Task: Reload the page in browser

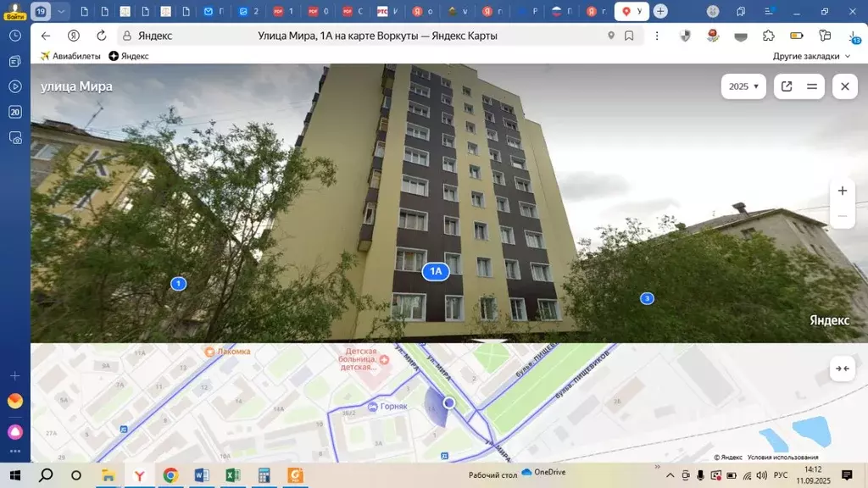Action: (102, 36)
